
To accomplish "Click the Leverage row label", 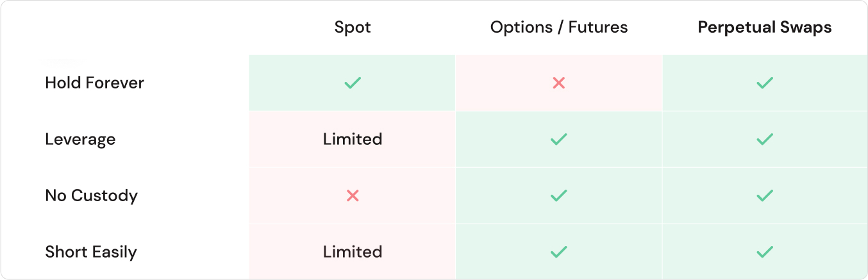I will pyautogui.click(x=80, y=139).
